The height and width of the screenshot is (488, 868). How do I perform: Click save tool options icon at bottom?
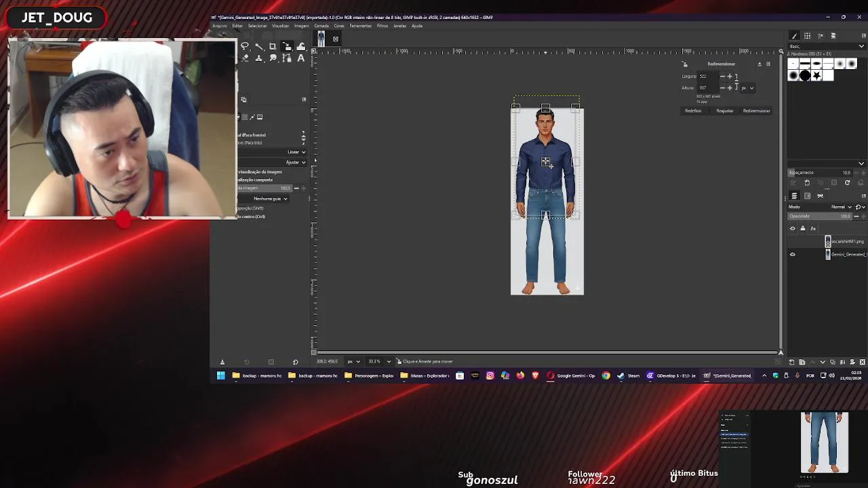pyautogui.click(x=222, y=361)
